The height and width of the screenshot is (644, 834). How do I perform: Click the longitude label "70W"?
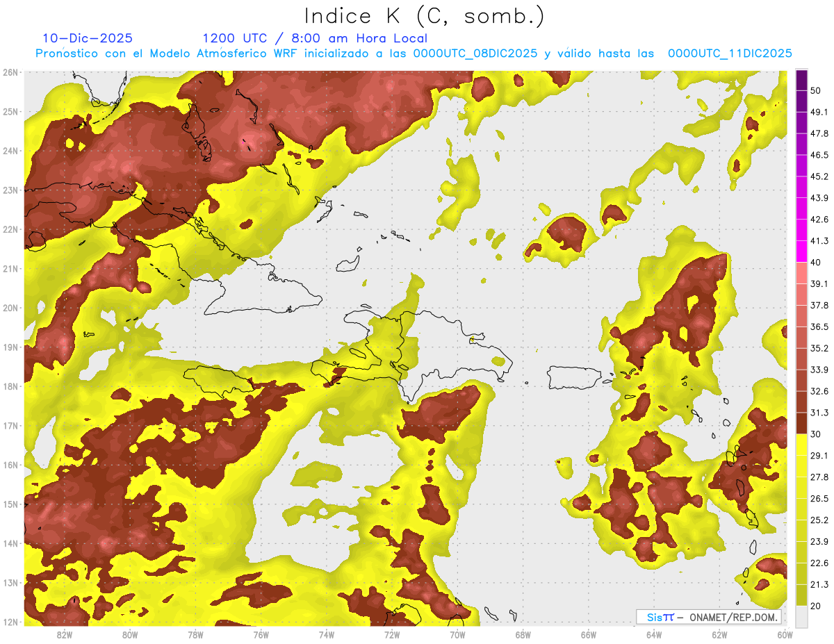pos(457,635)
